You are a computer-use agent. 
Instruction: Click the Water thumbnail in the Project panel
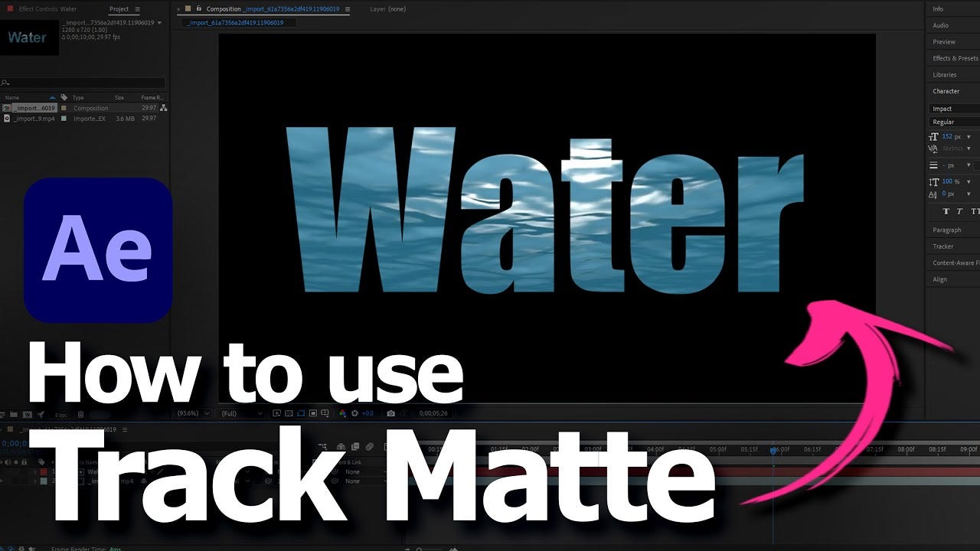(x=29, y=37)
